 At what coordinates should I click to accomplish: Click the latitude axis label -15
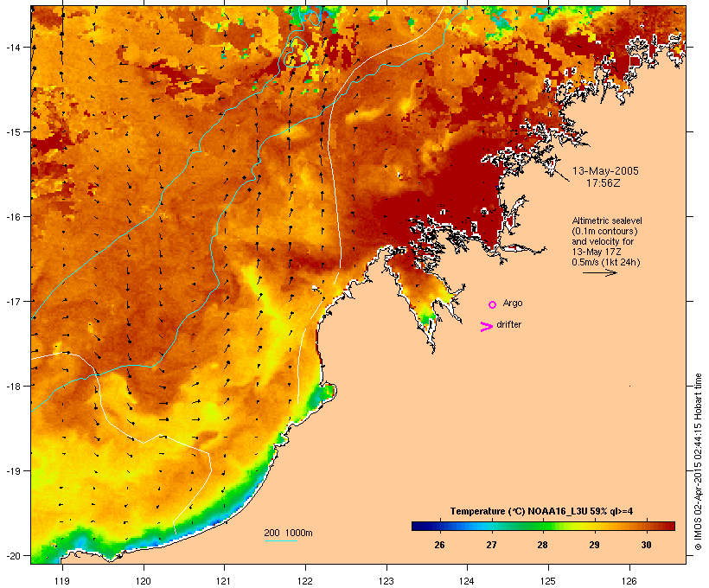click(13, 131)
